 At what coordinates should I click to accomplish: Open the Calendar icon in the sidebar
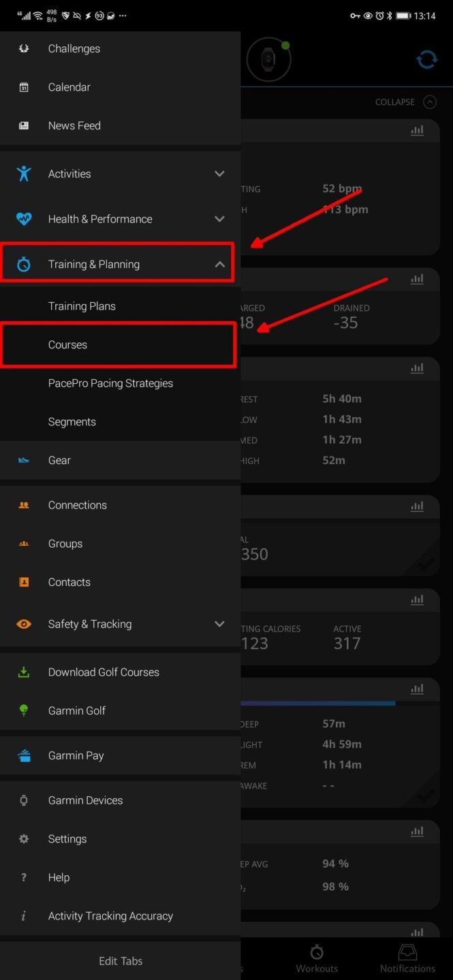coord(22,86)
